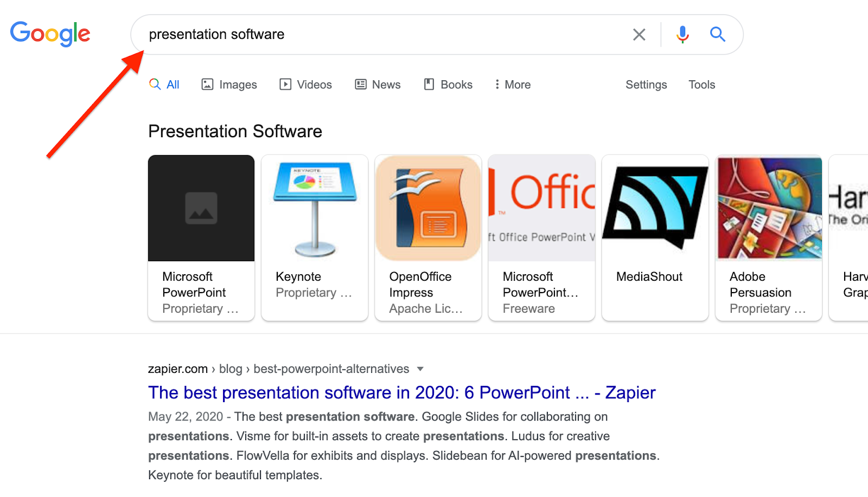
Task: Expand the More search categories menu
Action: (x=513, y=85)
